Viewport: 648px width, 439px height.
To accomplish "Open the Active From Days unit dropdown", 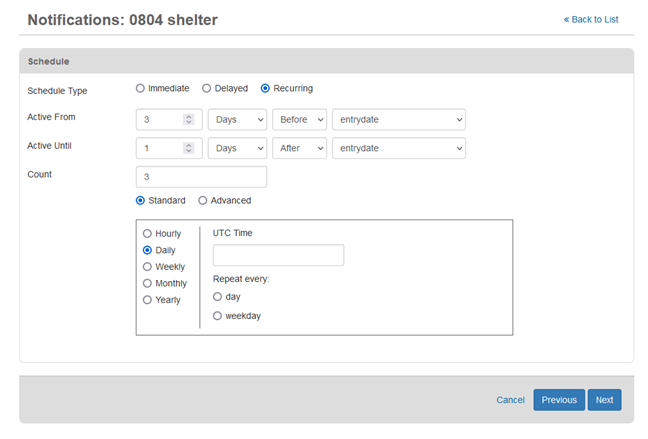I will 237,120.
